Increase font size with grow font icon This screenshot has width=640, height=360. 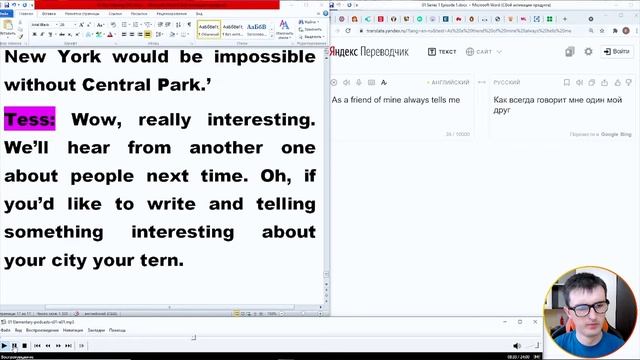[x=81, y=25]
